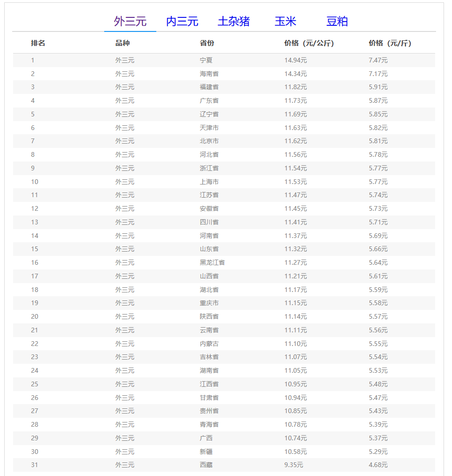Switch to the 外三元 tab
Image resolution: width=452 pixels, height=476 pixels.
tap(130, 22)
